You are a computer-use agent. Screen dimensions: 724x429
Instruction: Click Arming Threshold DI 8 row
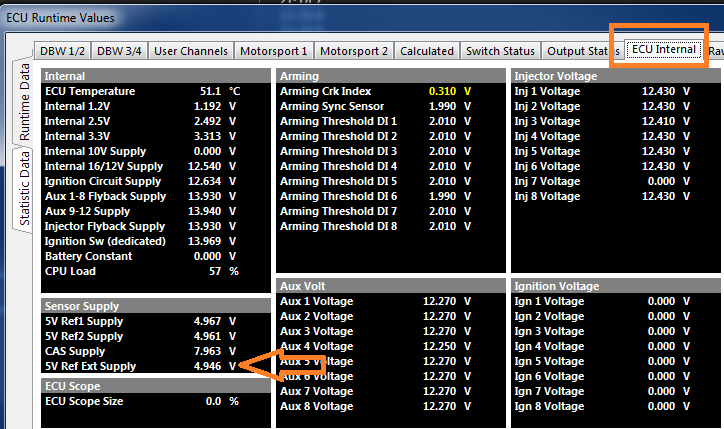tap(391, 226)
